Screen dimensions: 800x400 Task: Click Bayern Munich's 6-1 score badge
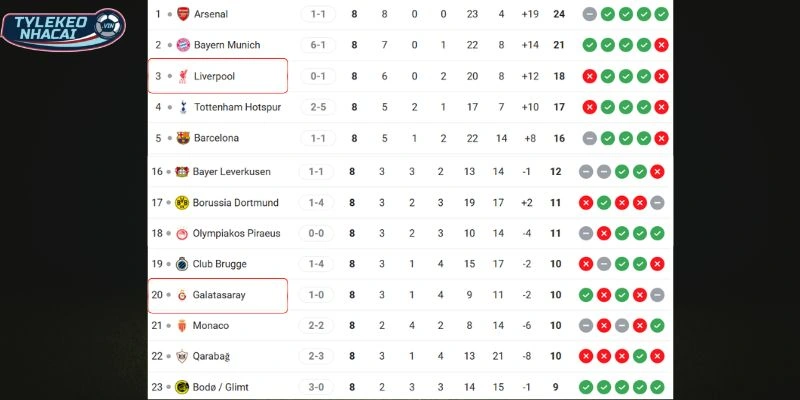pos(316,45)
